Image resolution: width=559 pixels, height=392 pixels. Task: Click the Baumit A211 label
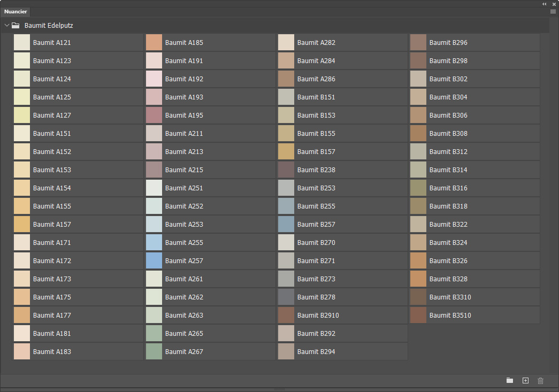184,133
